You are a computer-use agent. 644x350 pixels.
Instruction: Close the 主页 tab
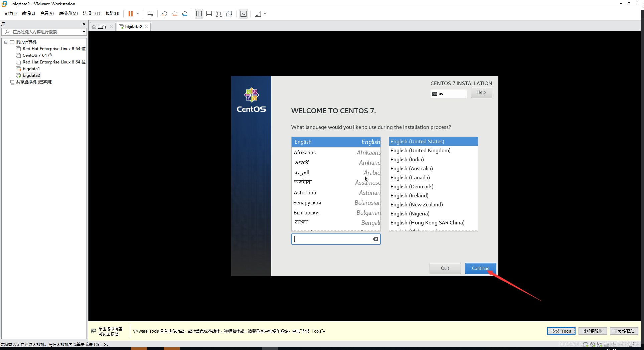click(x=112, y=27)
